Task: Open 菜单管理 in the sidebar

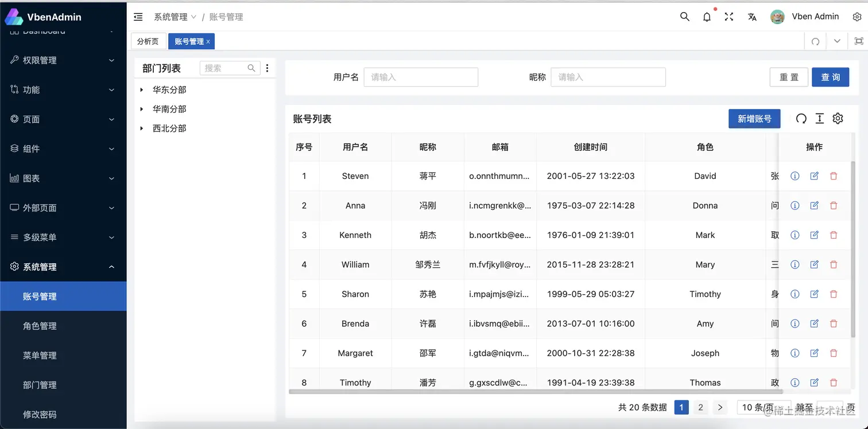Action: click(x=63, y=356)
